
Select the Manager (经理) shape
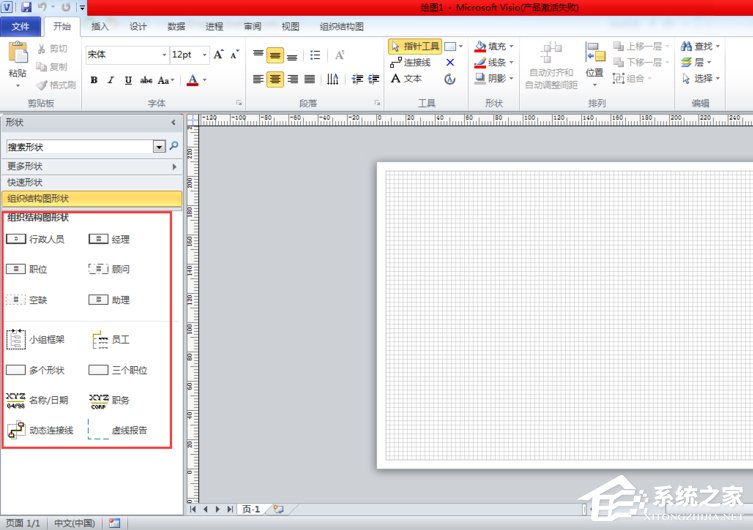pyautogui.click(x=109, y=239)
